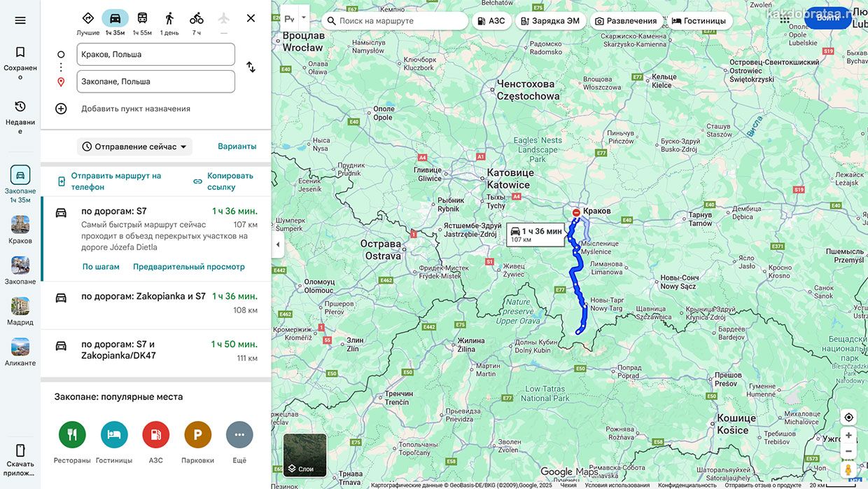
Task: Open the main hamburger menu
Action: [x=20, y=20]
